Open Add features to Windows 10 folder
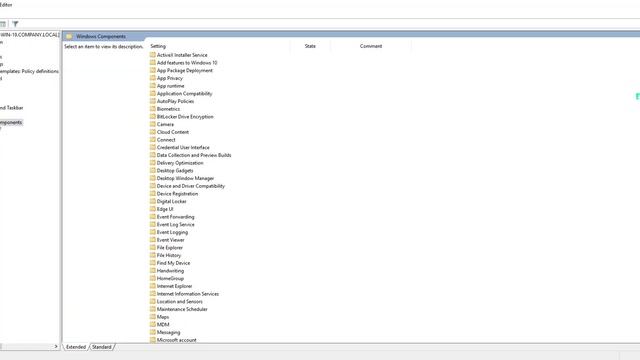 (183, 63)
